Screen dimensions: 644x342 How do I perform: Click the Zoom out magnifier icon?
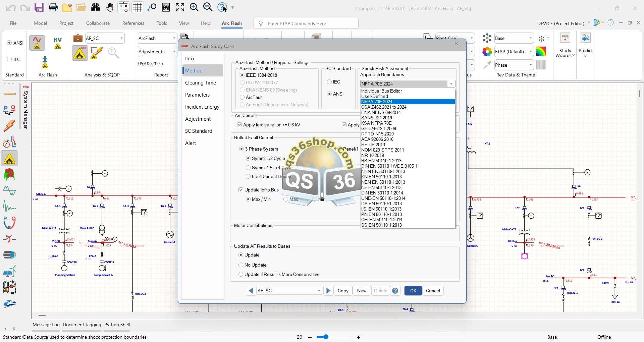208,7
